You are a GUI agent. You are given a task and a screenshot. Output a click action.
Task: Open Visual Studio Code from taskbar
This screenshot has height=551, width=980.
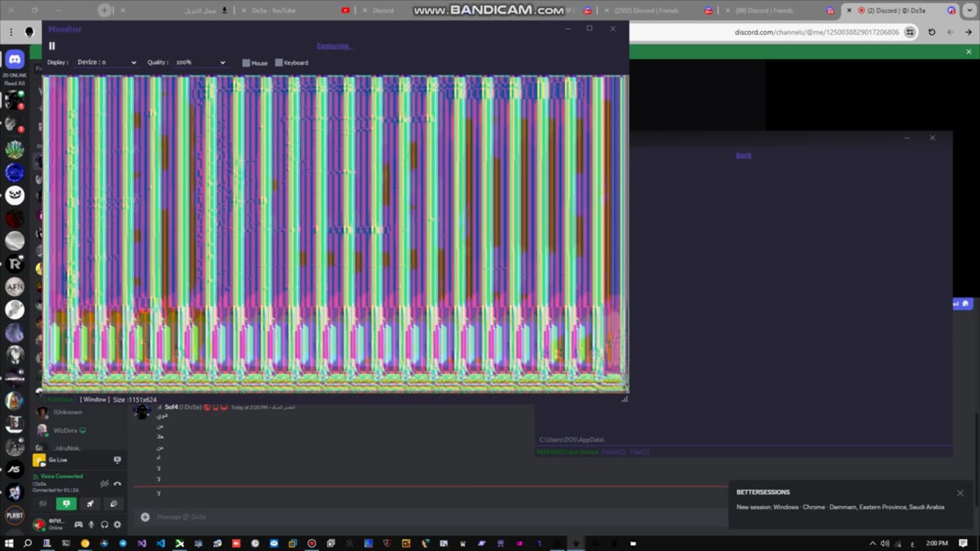[161, 543]
